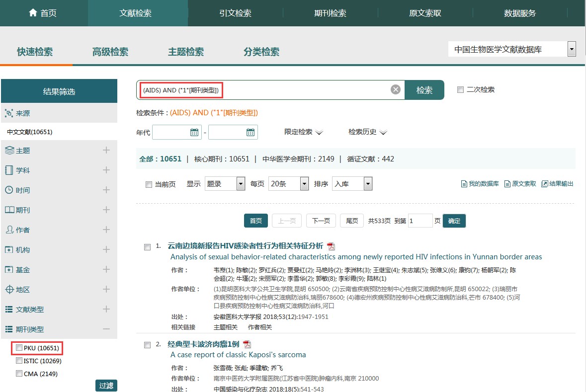
Task: Go to 下一页 of results
Action: pos(321,221)
